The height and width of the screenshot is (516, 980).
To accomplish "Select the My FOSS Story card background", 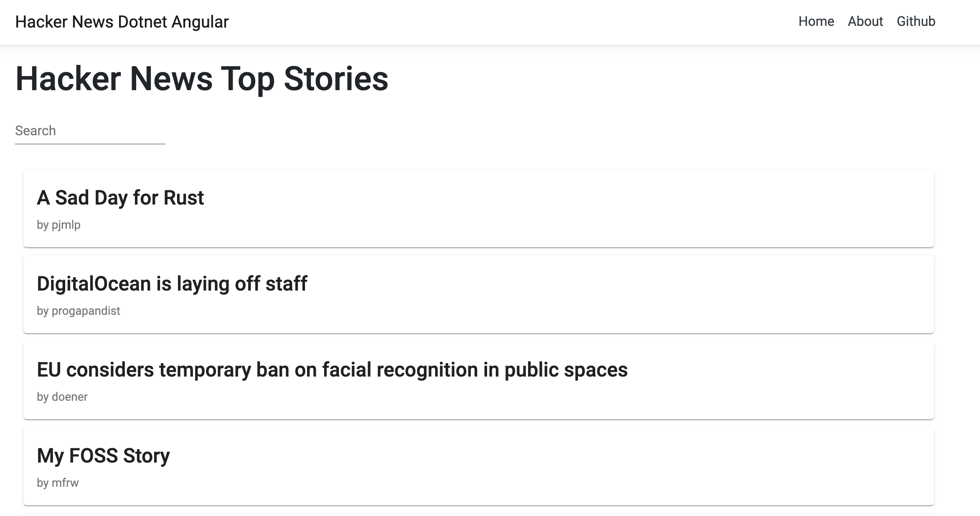I will pyautogui.click(x=479, y=466).
